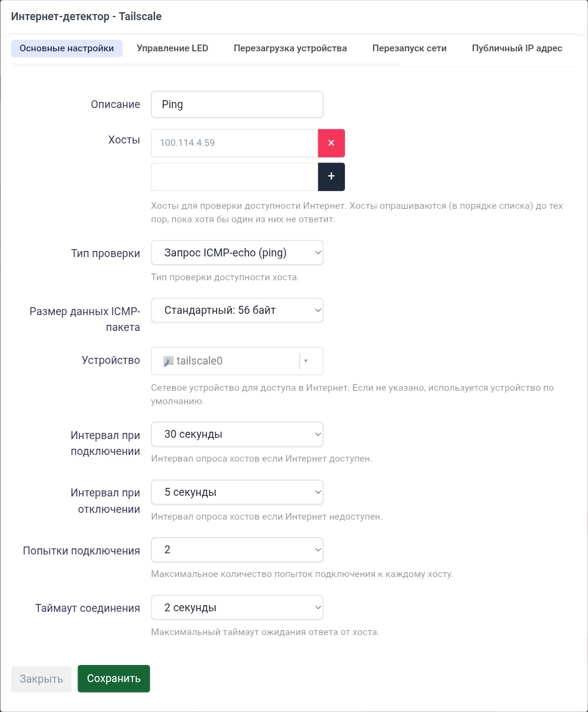Click the Описание field containing Ping
Viewport: 588px width, 712px height.
[237, 104]
